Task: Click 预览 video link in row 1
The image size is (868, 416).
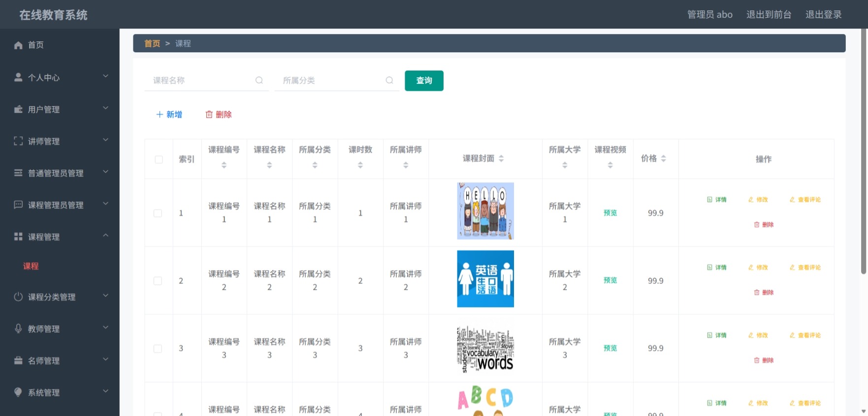Action: [611, 213]
